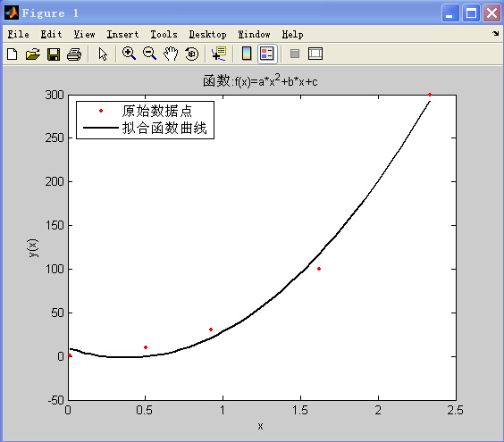
Task: Open a file with the folder icon
Action: click(33, 54)
